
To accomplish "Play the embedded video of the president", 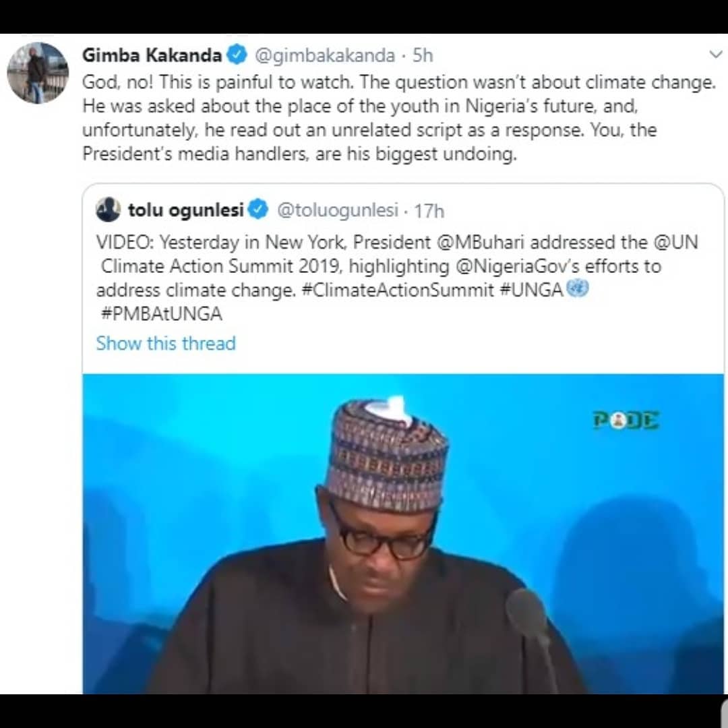I will [403, 533].
